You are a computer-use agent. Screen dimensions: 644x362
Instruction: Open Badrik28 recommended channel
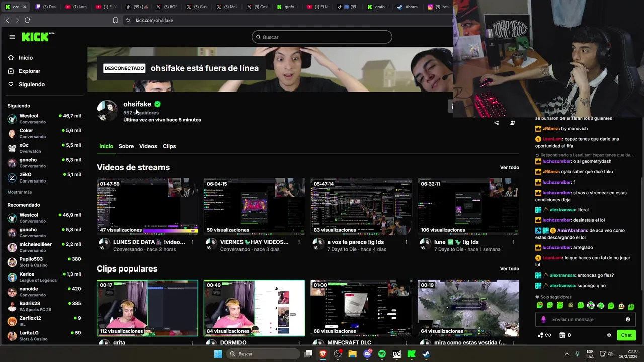(44, 306)
